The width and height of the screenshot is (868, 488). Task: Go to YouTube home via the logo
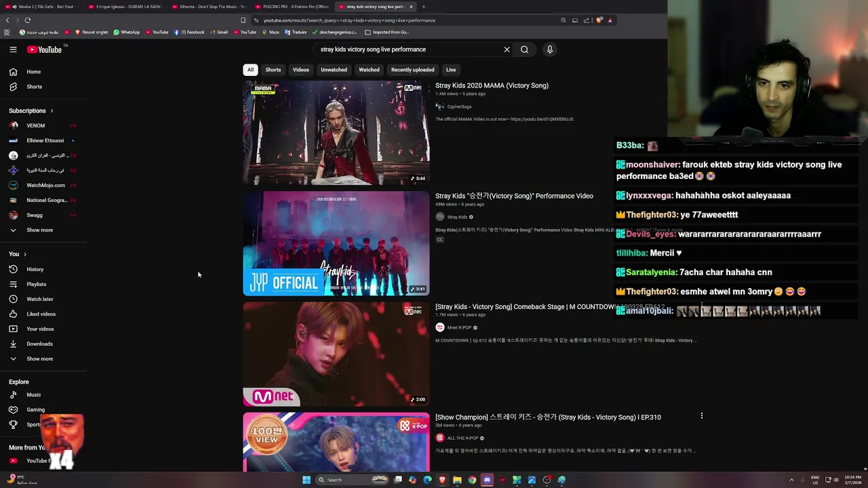(x=44, y=49)
